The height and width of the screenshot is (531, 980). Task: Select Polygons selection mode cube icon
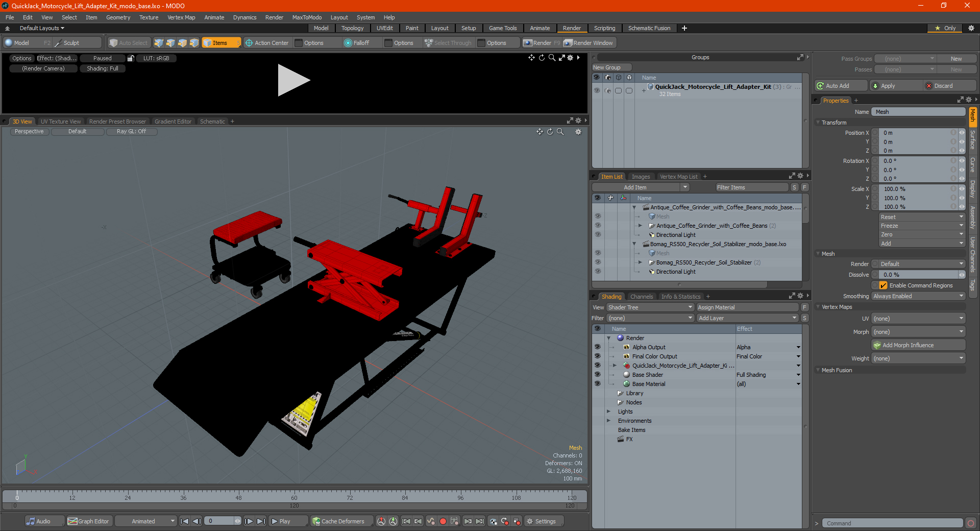click(182, 43)
